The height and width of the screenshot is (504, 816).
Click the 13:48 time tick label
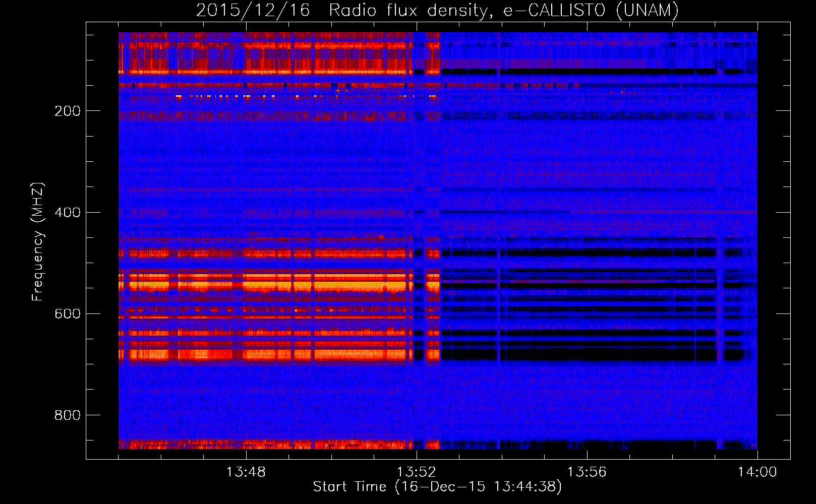pos(246,472)
